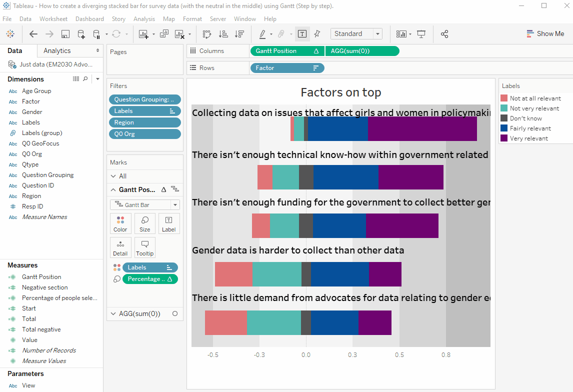This screenshot has width=573, height=392.
Task: Click the Pause Auto Updates icon
Action: pyautogui.click(x=96, y=34)
